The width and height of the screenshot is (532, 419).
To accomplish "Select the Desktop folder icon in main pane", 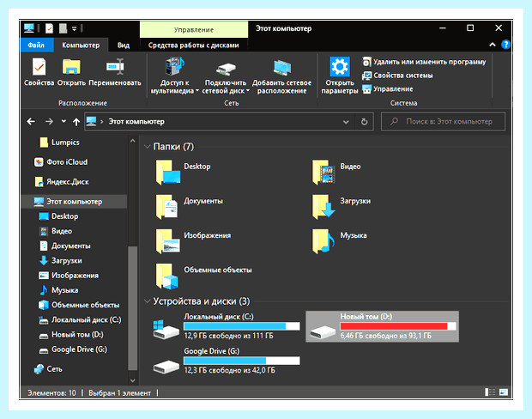I will tap(167, 172).
